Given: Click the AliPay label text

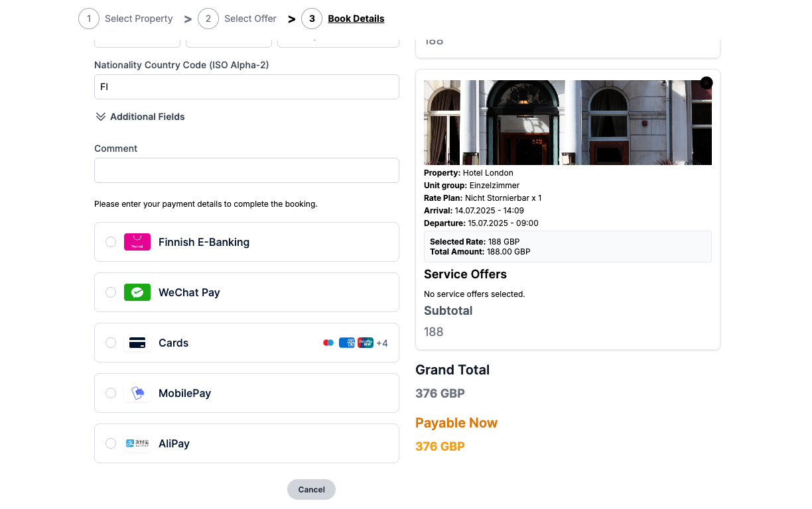Looking at the screenshot, I should 174,443.
